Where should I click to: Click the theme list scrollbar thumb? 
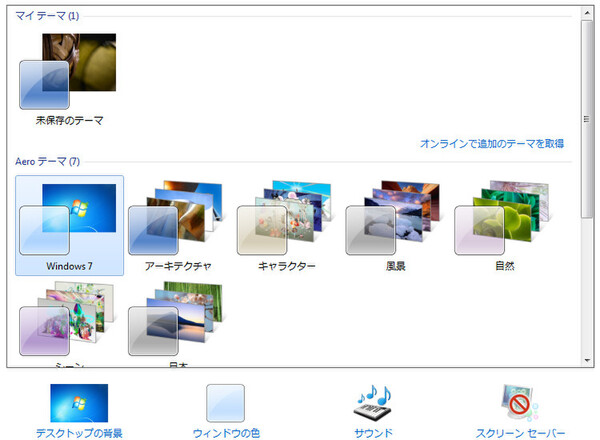pos(587,119)
